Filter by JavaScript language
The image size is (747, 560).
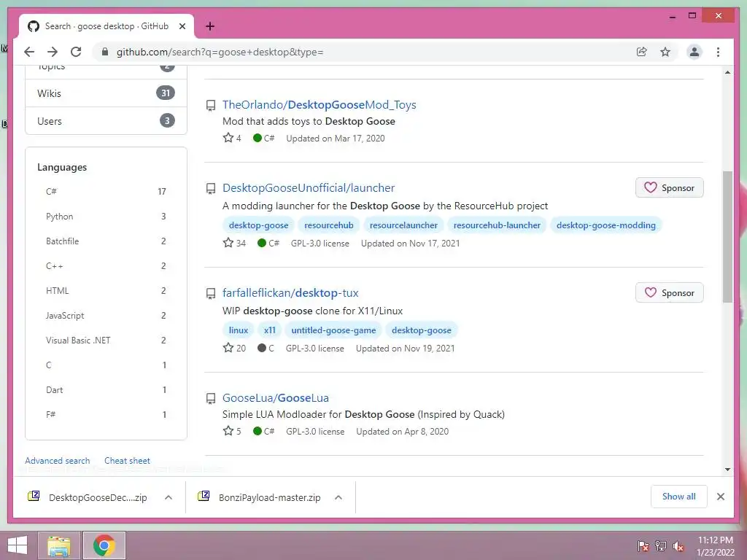(106, 315)
